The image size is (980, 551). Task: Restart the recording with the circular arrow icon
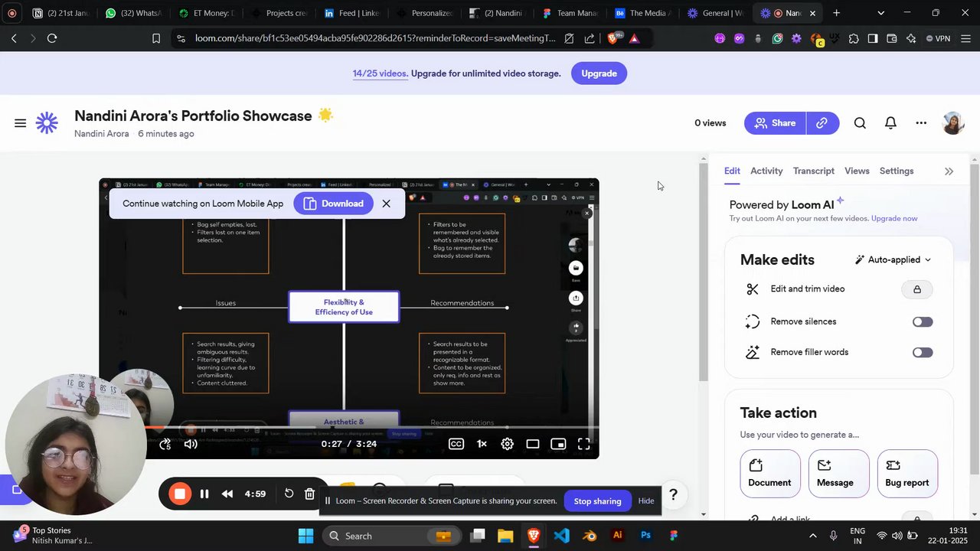pyautogui.click(x=289, y=494)
